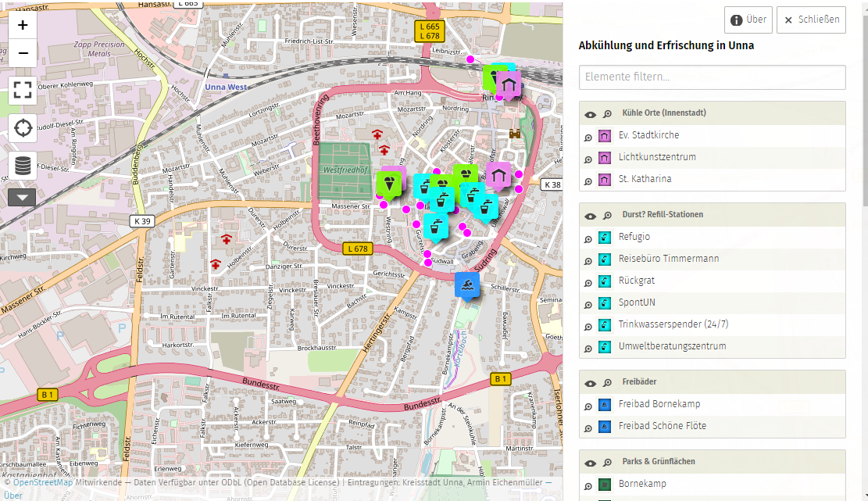Click magnifier beside Rückgrat
Screen dimensions: 868x501
588,284
